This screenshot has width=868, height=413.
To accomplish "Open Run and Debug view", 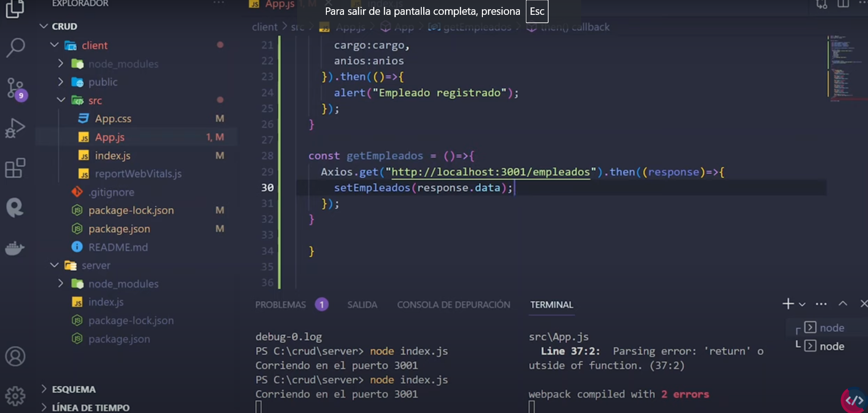I will click(x=15, y=128).
